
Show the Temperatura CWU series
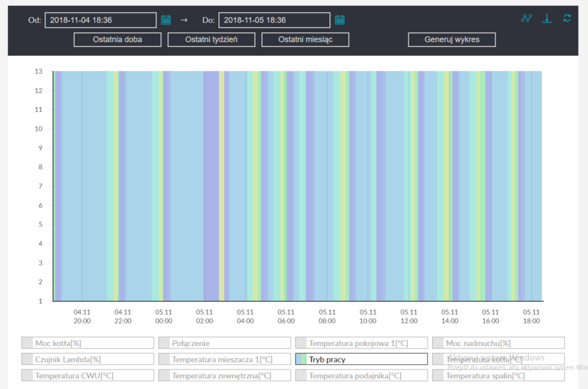(x=88, y=375)
